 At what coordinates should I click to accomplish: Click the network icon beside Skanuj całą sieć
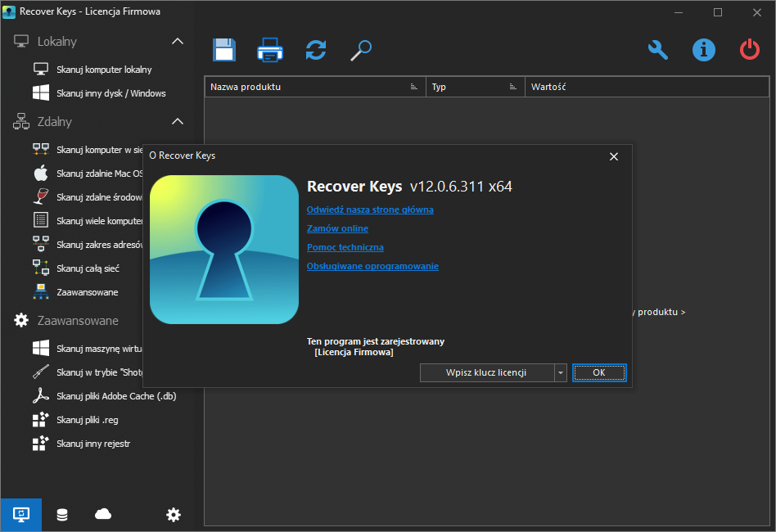pos(41,268)
